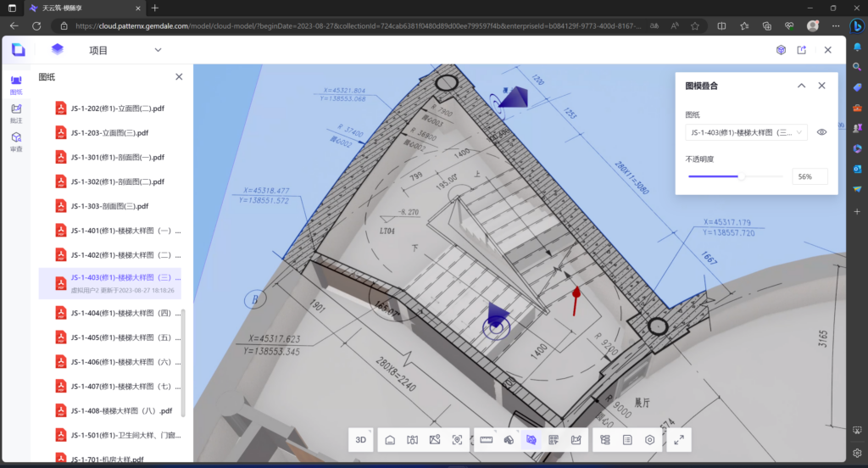This screenshot has height=468, width=868.
Task: Open the settings hexagon icon in toolbar
Action: click(x=650, y=440)
